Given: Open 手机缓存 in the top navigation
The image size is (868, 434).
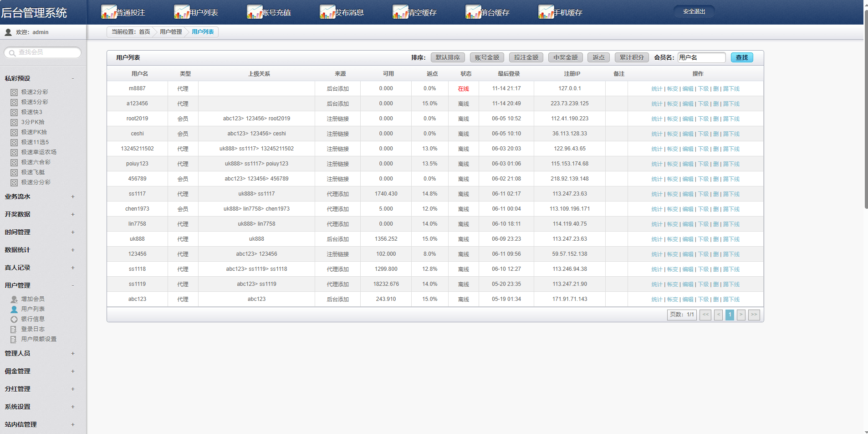Looking at the screenshot, I should pyautogui.click(x=567, y=12).
